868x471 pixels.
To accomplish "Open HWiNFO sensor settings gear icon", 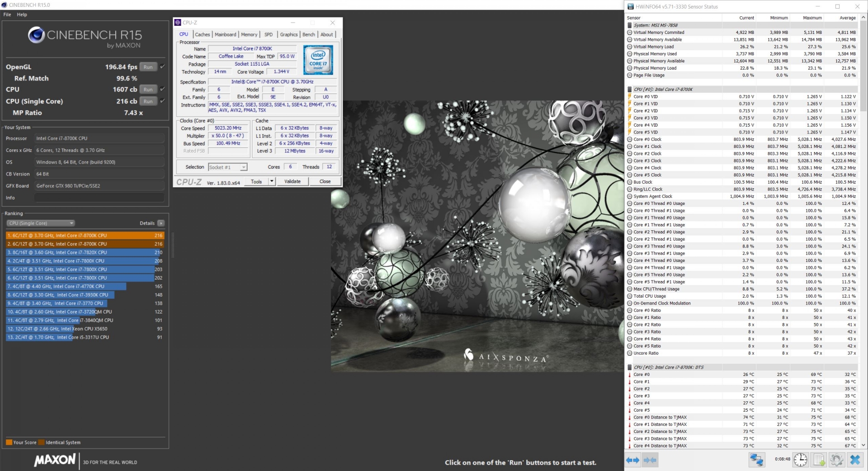I will (836, 460).
